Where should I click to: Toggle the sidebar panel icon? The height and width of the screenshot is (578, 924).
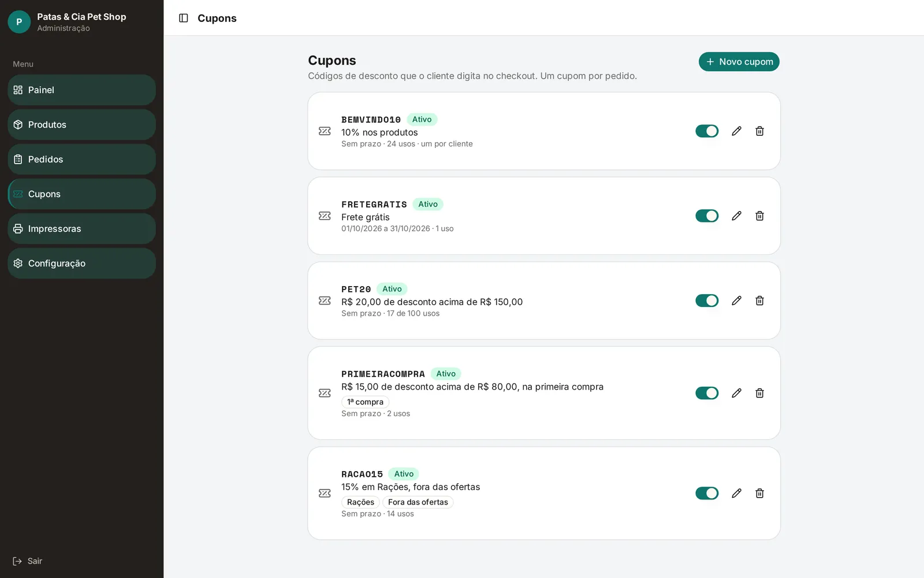[x=184, y=18]
